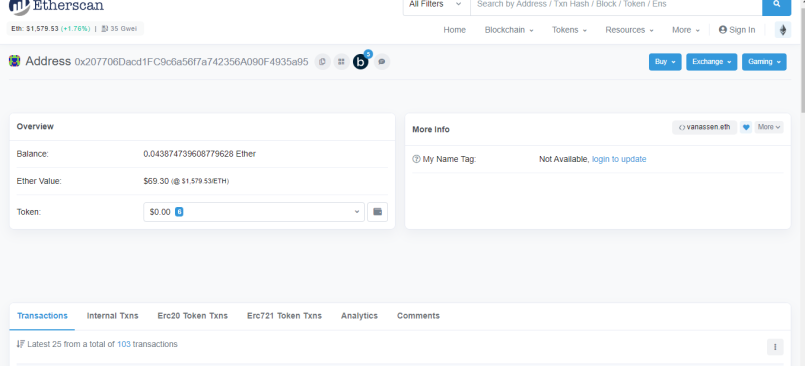Click the 'login to update' link
Image resolution: width=805 pixels, height=366 pixels.
click(619, 159)
